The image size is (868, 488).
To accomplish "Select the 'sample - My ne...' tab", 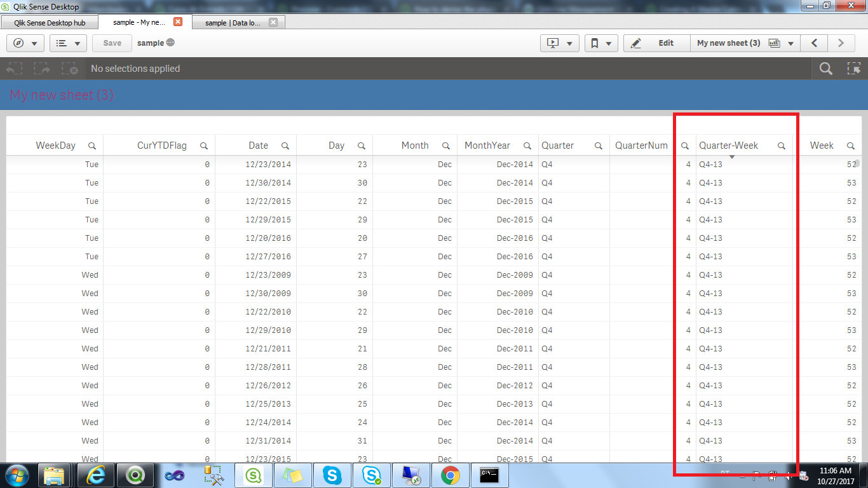I will click(x=139, y=22).
